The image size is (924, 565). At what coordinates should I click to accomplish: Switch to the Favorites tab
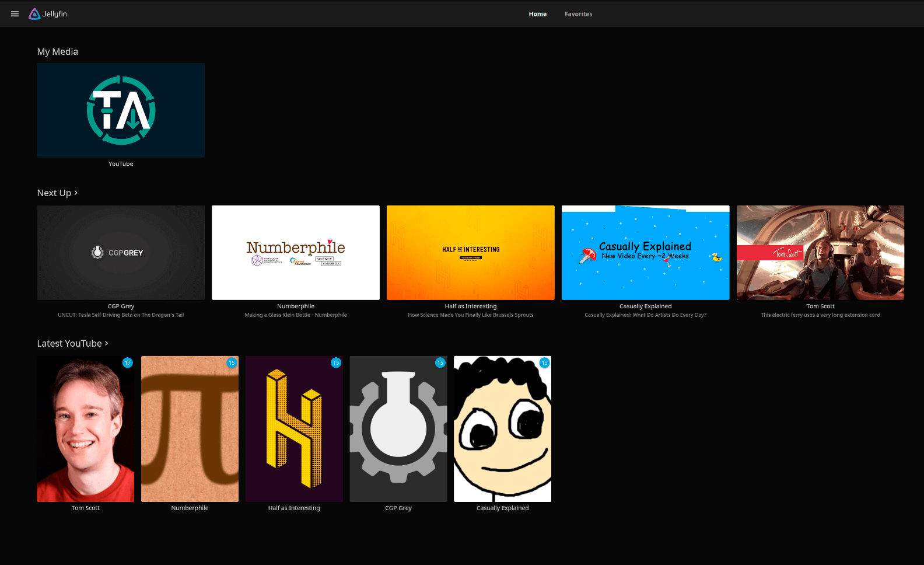pyautogui.click(x=578, y=14)
